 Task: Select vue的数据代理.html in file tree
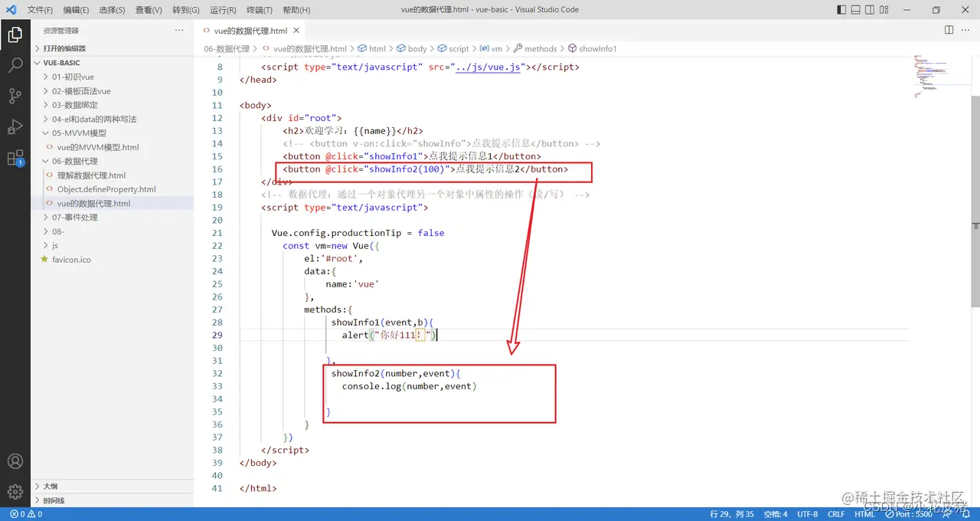coord(112,203)
